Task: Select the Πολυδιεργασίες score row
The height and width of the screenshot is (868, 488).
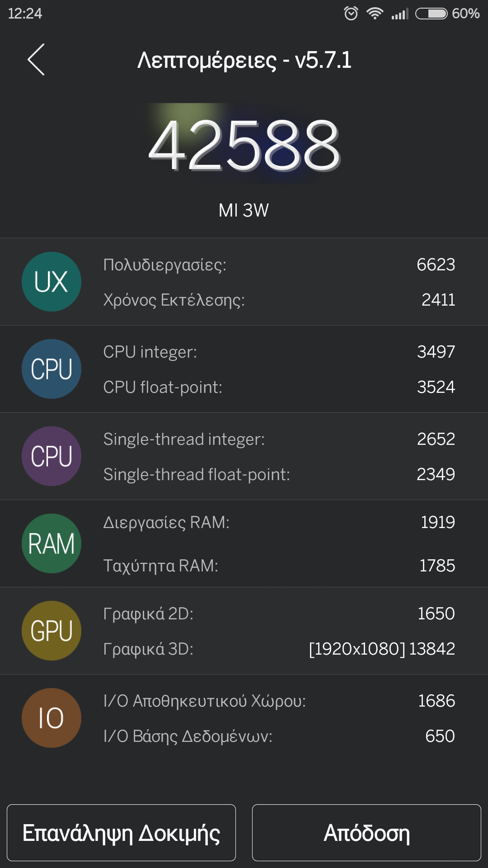Action: [x=279, y=264]
